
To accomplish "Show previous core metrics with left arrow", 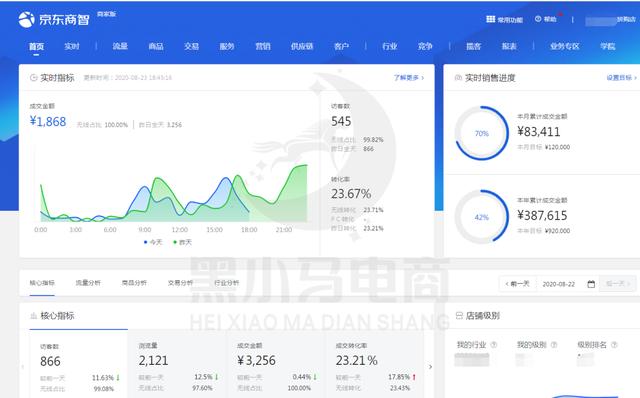I will pyautogui.click(x=23, y=367).
